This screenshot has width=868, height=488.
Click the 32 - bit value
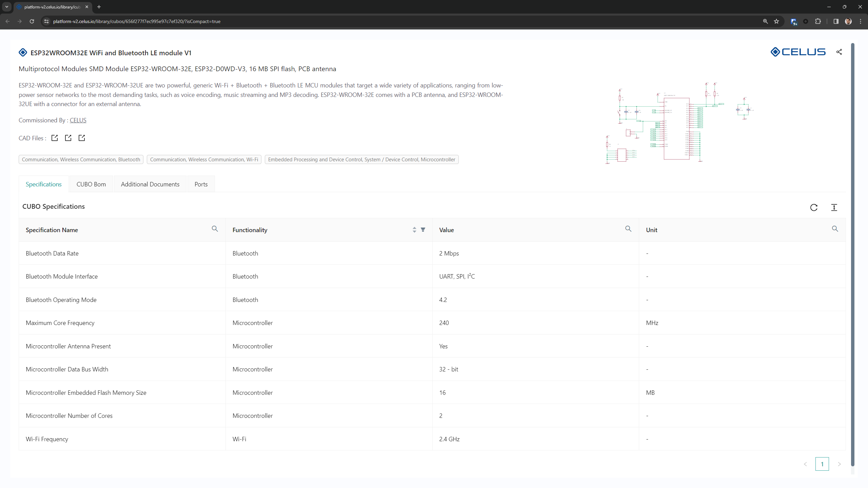449,369
